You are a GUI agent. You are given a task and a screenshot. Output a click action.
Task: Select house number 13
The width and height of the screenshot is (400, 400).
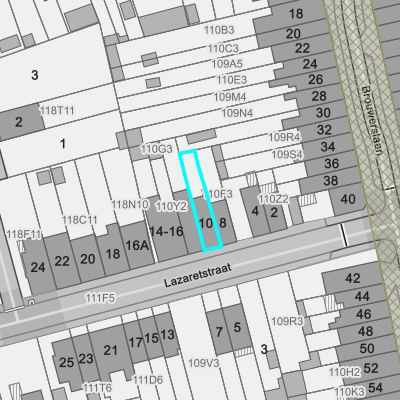167,334
